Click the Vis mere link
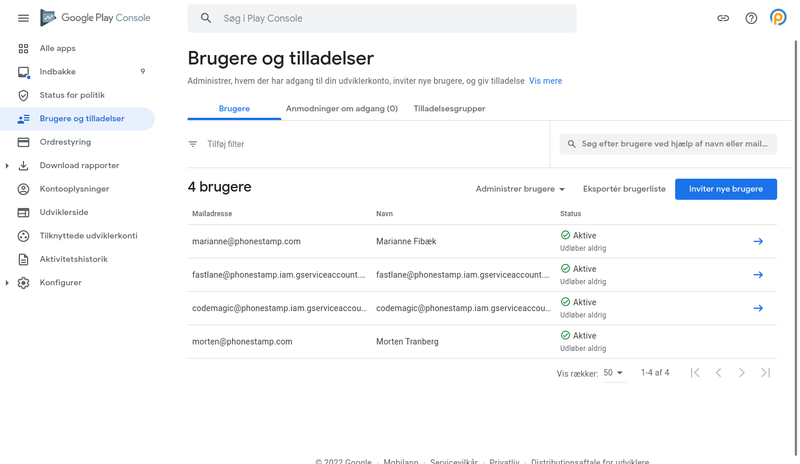Image resolution: width=800 pixels, height=464 pixels. click(545, 81)
